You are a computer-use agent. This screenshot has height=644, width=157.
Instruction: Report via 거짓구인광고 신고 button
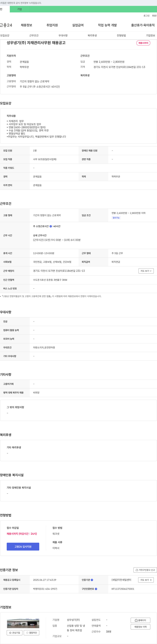pos(145,570)
